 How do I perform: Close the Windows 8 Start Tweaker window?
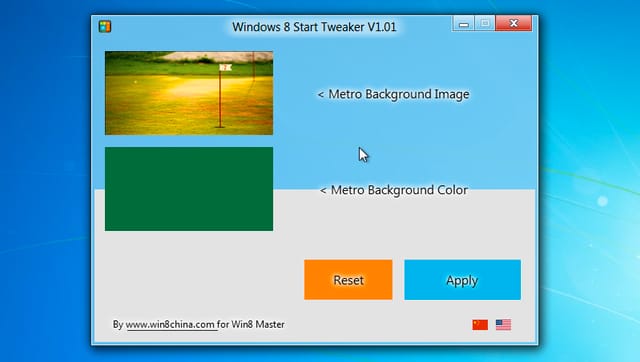[513, 24]
